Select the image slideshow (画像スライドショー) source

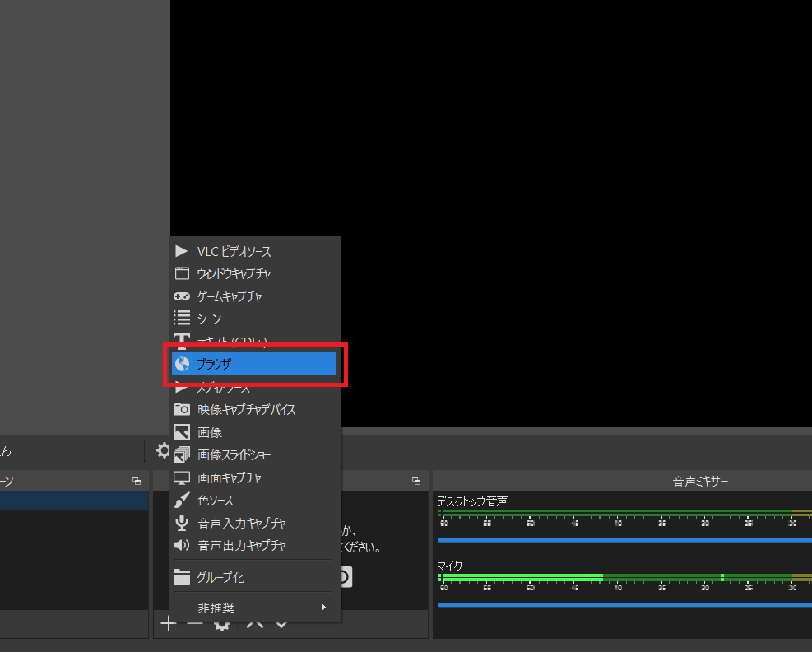[x=234, y=454]
